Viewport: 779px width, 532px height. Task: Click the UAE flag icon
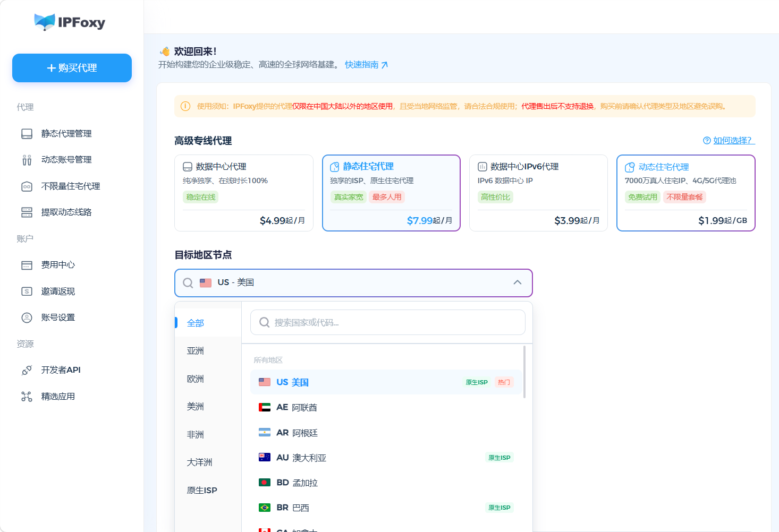point(265,407)
